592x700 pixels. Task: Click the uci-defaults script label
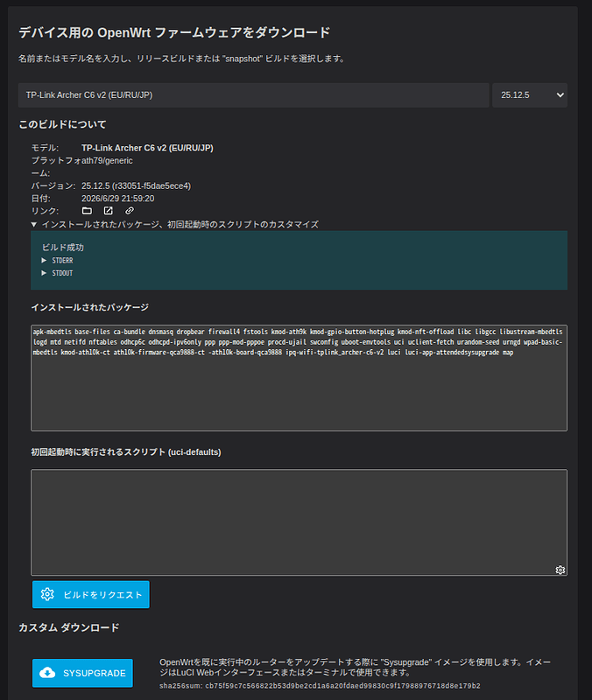tap(126, 451)
